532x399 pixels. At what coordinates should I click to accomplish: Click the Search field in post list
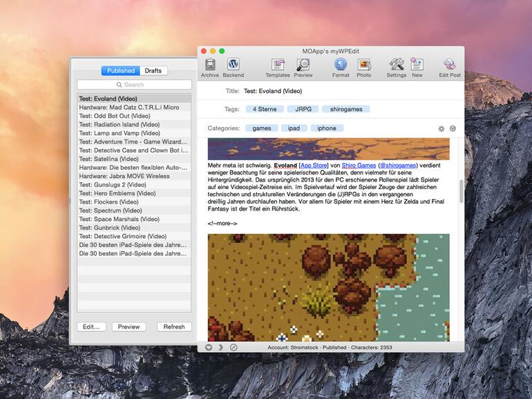click(x=134, y=85)
